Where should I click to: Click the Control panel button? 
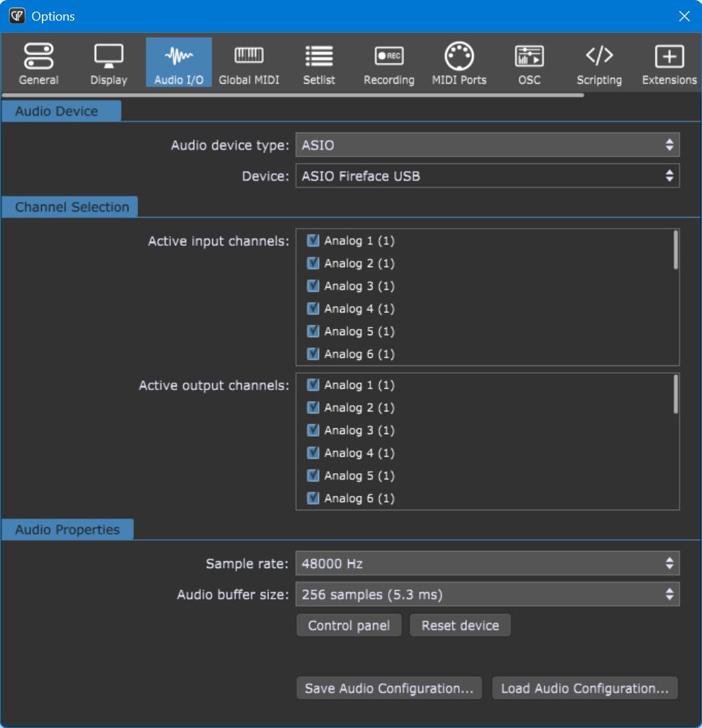tap(349, 626)
